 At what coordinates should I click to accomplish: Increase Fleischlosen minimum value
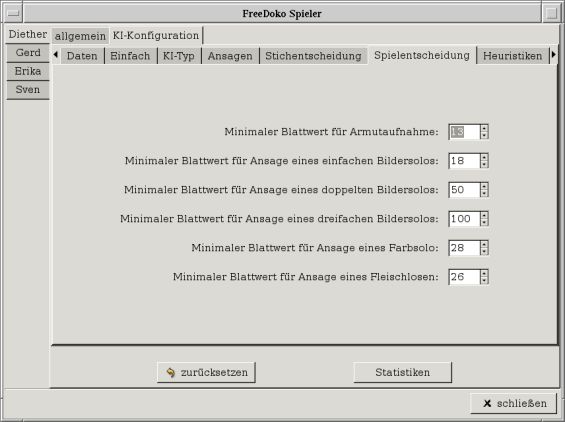coord(484,273)
